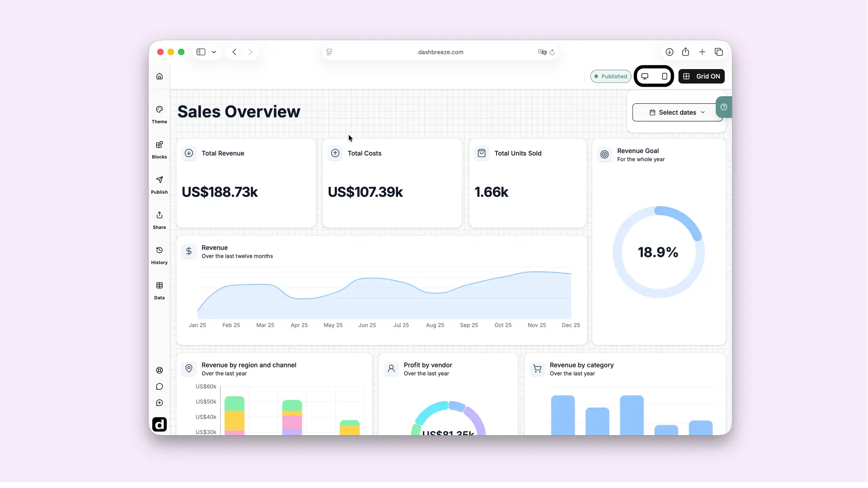Open the Data table panel
Screen dimensions: 868x488
click(x=160, y=291)
